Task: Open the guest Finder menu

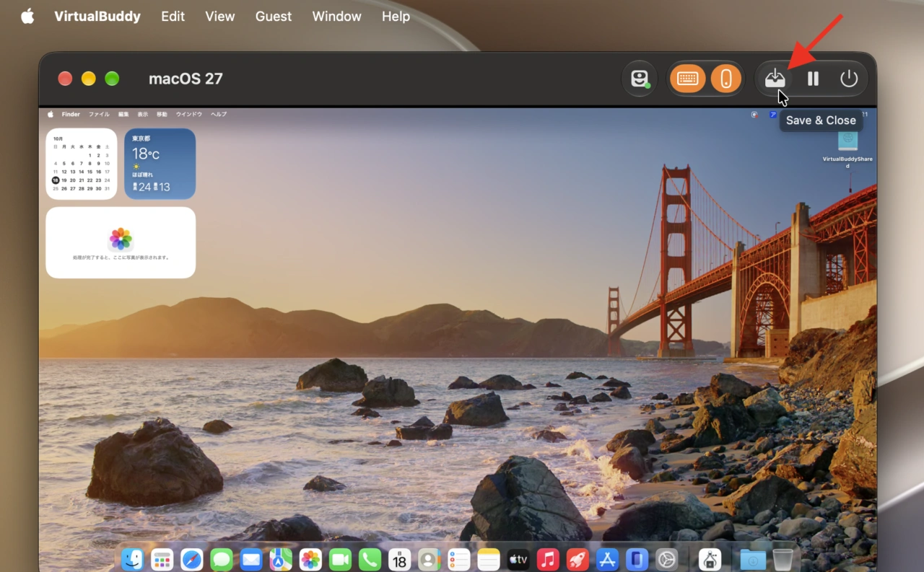Action: coord(71,114)
